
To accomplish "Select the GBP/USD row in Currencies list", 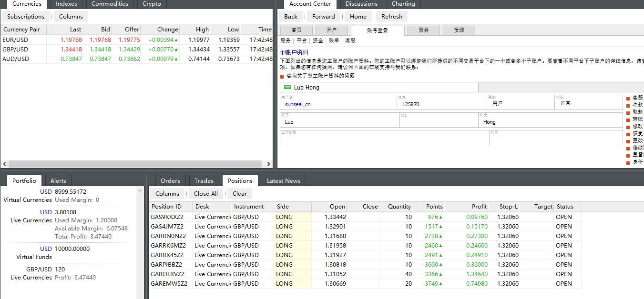I will (x=137, y=50).
